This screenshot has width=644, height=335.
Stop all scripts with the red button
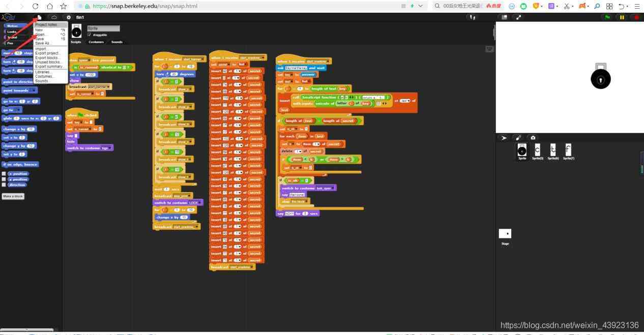[636, 17]
